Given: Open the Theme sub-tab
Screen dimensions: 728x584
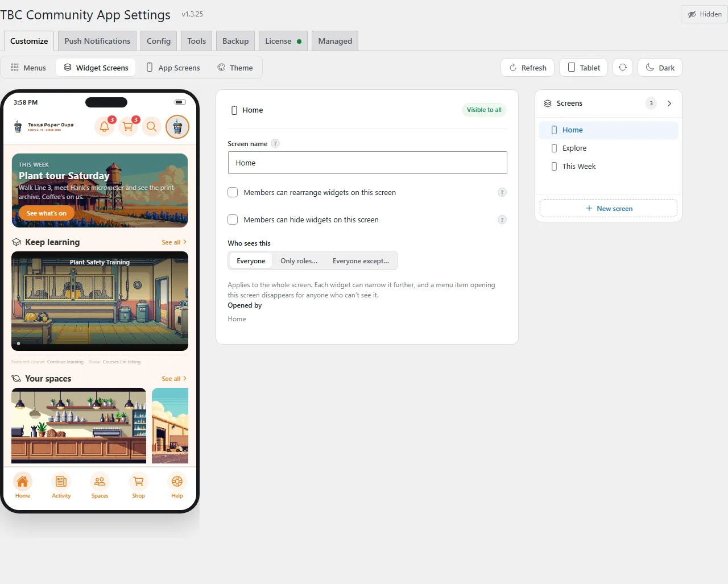Looking at the screenshot, I should 235,68.
